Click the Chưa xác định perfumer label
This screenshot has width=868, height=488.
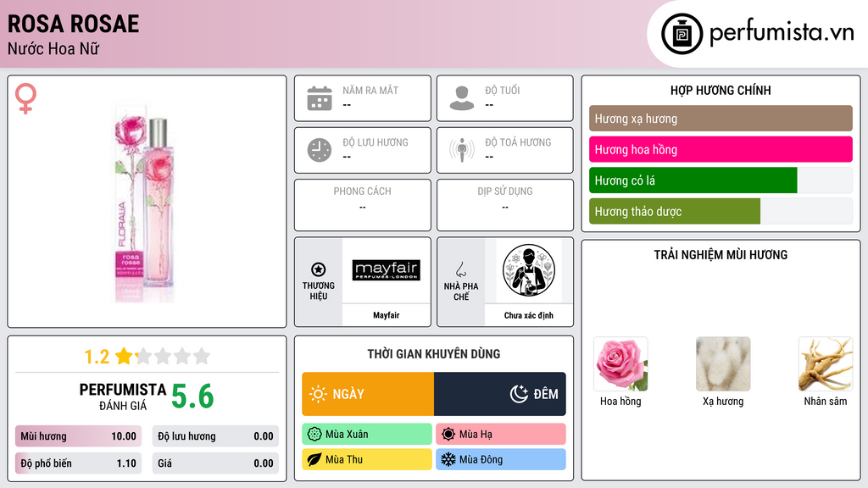click(529, 315)
